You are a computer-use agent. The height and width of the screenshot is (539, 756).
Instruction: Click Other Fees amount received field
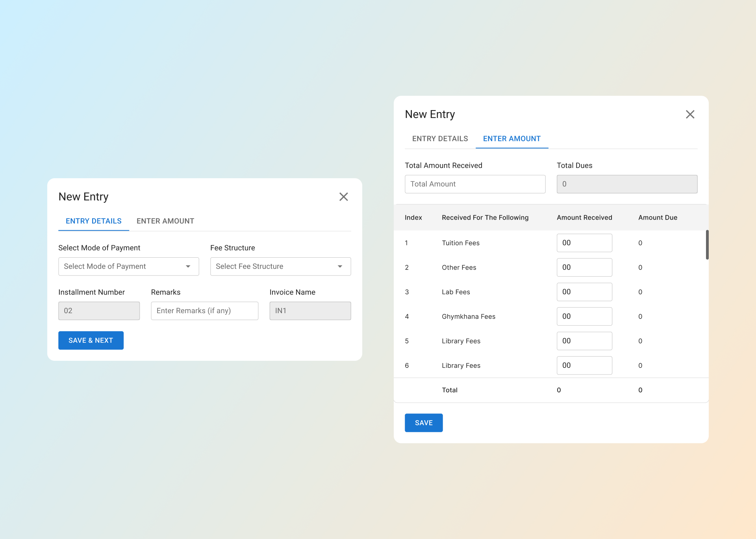[585, 268]
